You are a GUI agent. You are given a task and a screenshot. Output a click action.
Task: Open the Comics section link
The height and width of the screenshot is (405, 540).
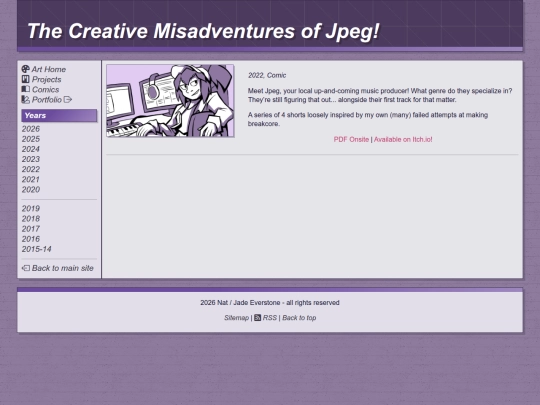[x=45, y=89]
